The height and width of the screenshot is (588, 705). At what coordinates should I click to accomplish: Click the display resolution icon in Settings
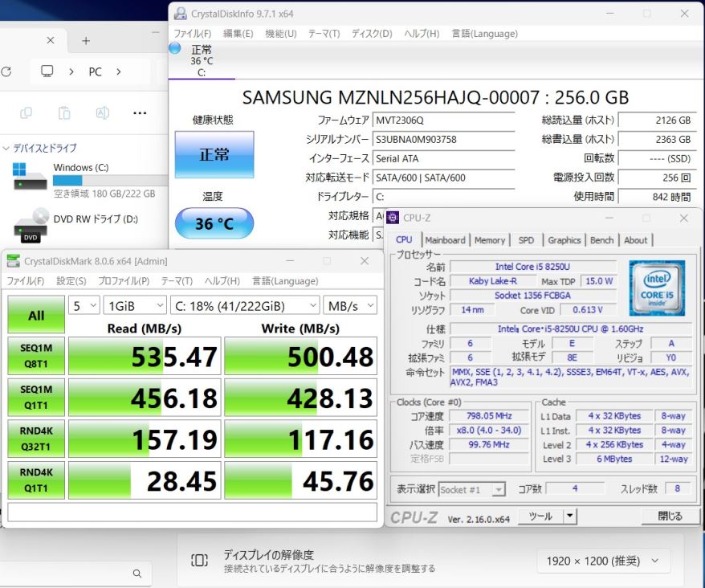coord(199,561)
